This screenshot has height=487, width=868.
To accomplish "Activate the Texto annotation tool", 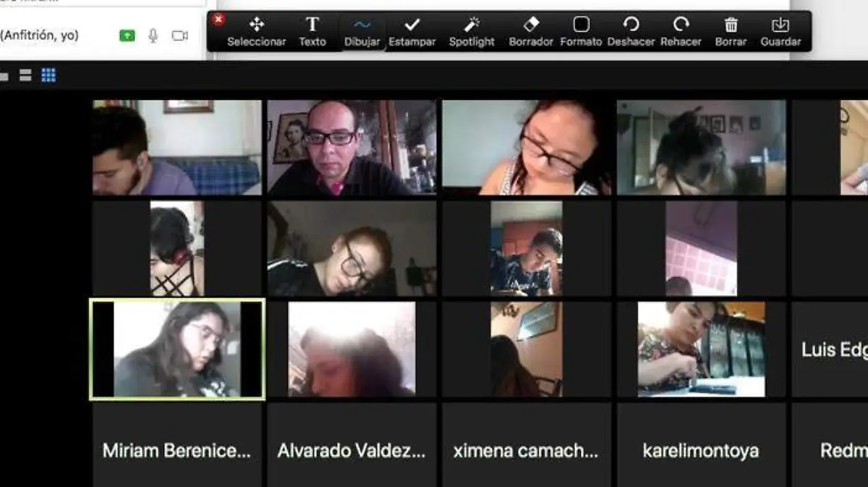I will (x=312, y=31).
